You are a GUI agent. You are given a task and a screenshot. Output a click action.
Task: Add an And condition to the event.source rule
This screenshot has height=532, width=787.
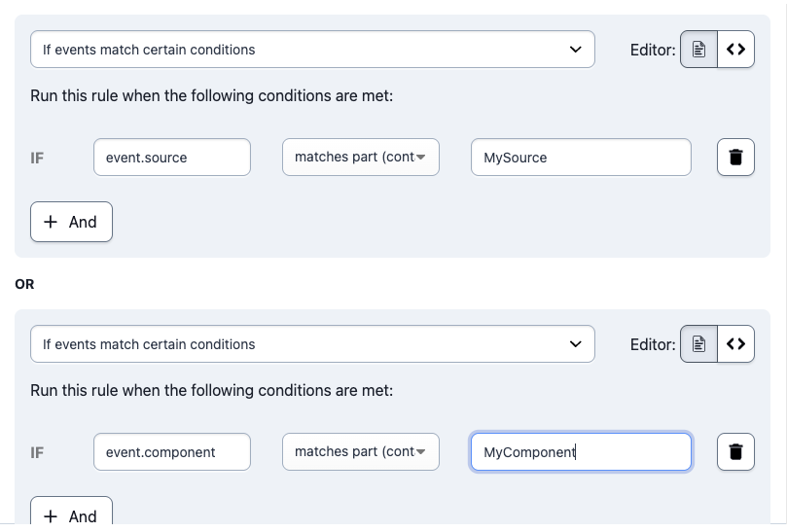(71, 222)
